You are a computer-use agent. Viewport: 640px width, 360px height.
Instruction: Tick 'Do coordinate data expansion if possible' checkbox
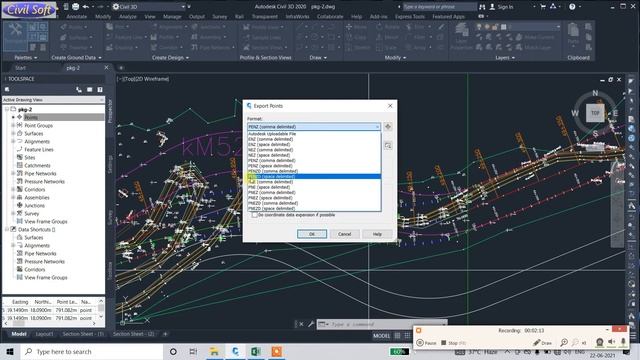[255, 215]
